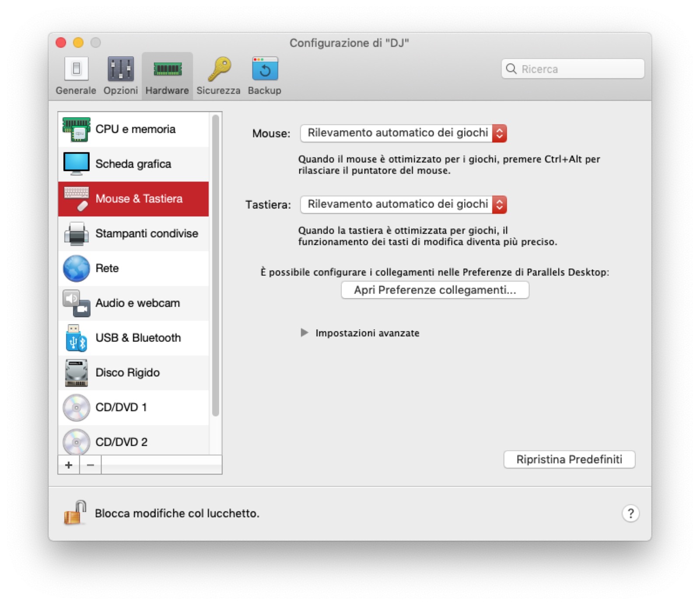
Task: Click Blocca modifiche col lucchetto text
Action: coord(177,513)
